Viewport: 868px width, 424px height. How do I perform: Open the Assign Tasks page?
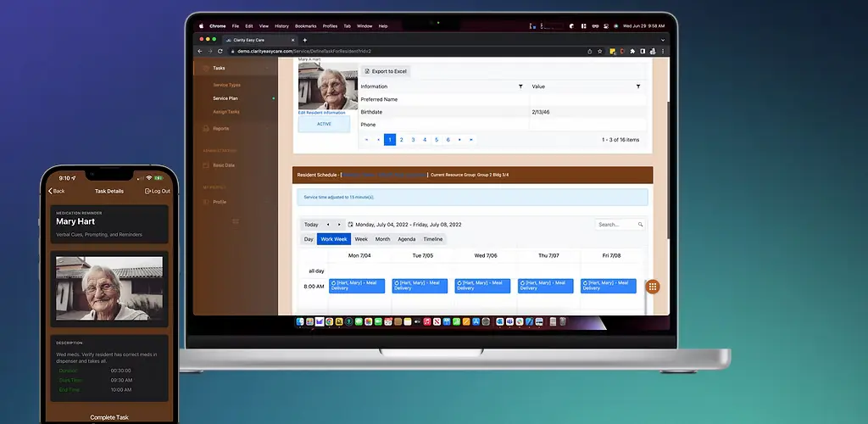[225, 112]
